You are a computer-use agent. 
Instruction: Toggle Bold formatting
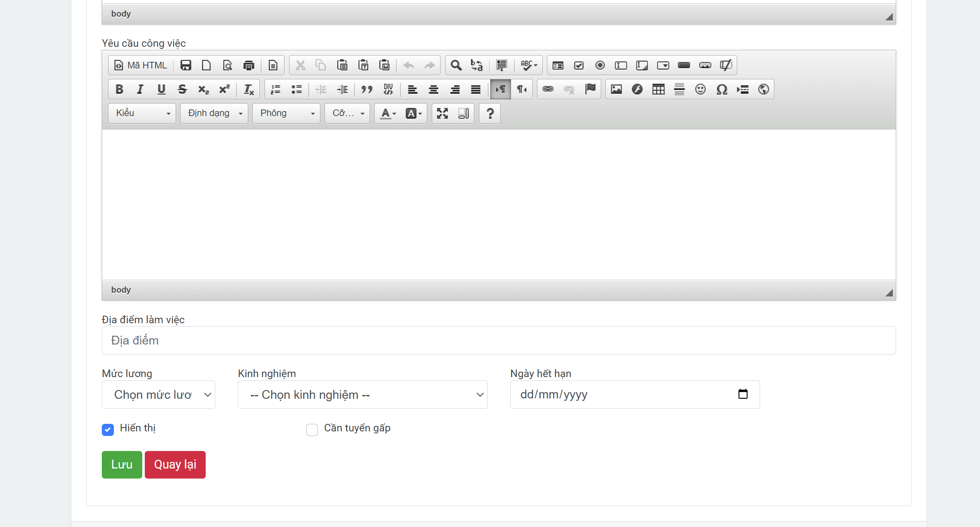(x=119, y=89)
